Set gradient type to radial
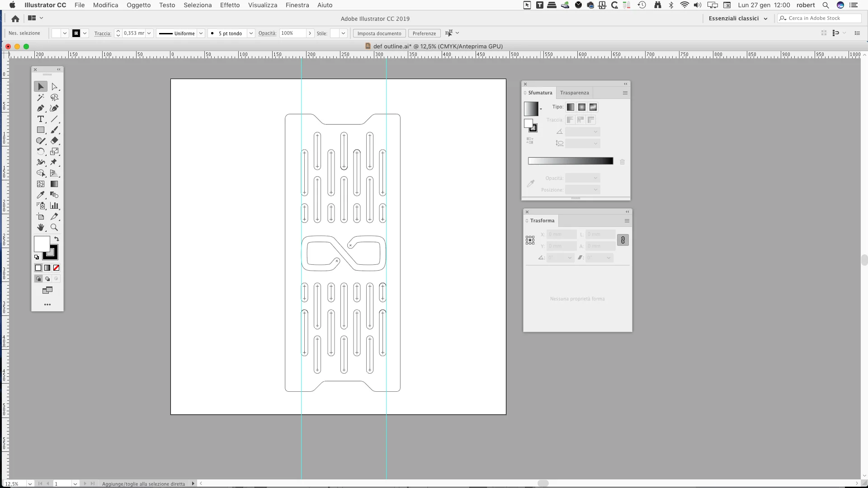The height and width of the screenshot is (488, 868). (x=582, y=107)
